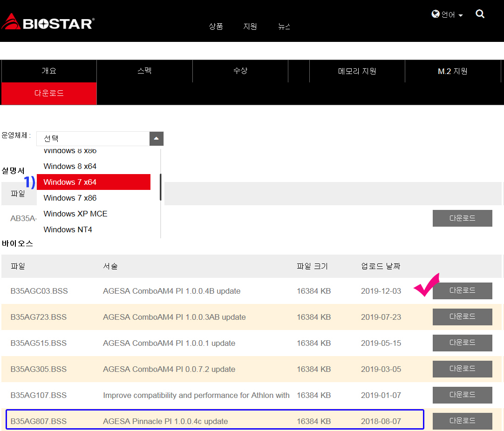504x431 pixels.
Task: Click the Athlon compatibility description text
Action: [x=196, y=395]
